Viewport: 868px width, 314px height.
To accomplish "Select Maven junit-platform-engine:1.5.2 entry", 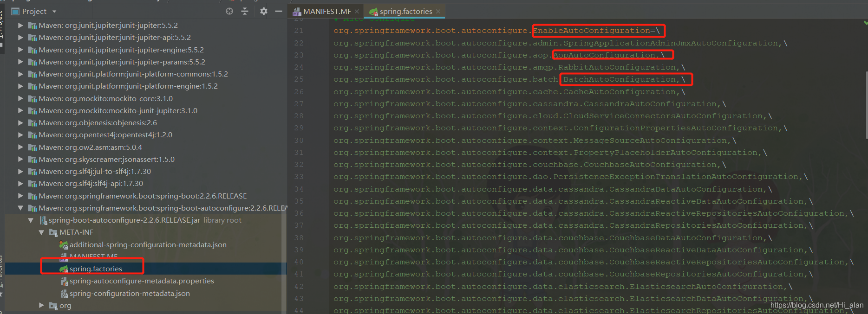I will (128, 86).
